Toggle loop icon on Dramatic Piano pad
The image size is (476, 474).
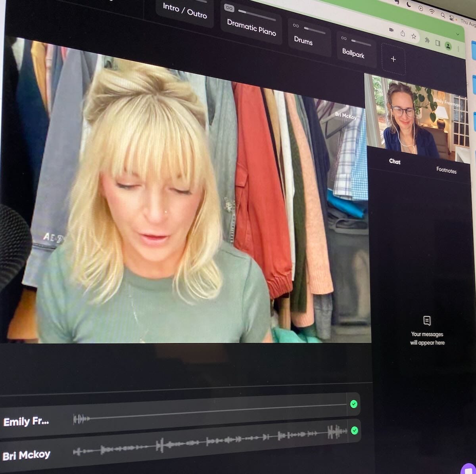(x=229, y=8)
